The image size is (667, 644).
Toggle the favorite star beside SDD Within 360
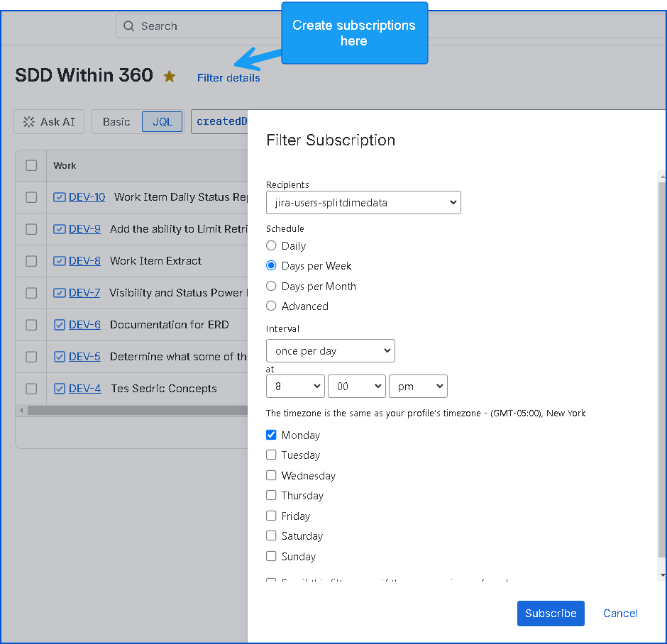click(x=170, y=76)
